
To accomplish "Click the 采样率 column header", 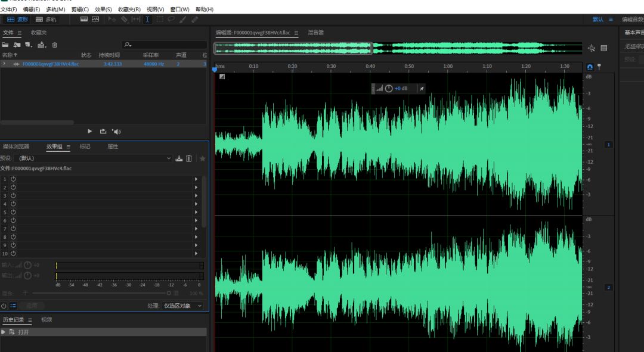I will [x=151, y=55].
